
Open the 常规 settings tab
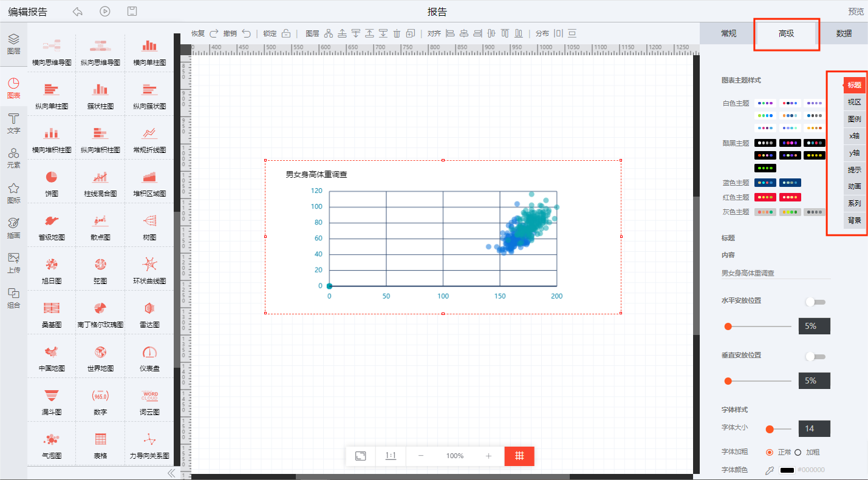coord(728,34)
